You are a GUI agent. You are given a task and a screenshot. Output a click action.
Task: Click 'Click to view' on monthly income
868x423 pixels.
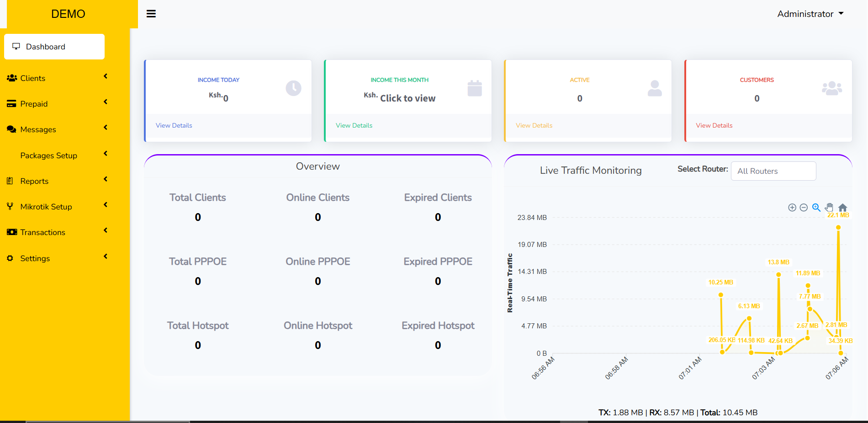pos(408,98)
